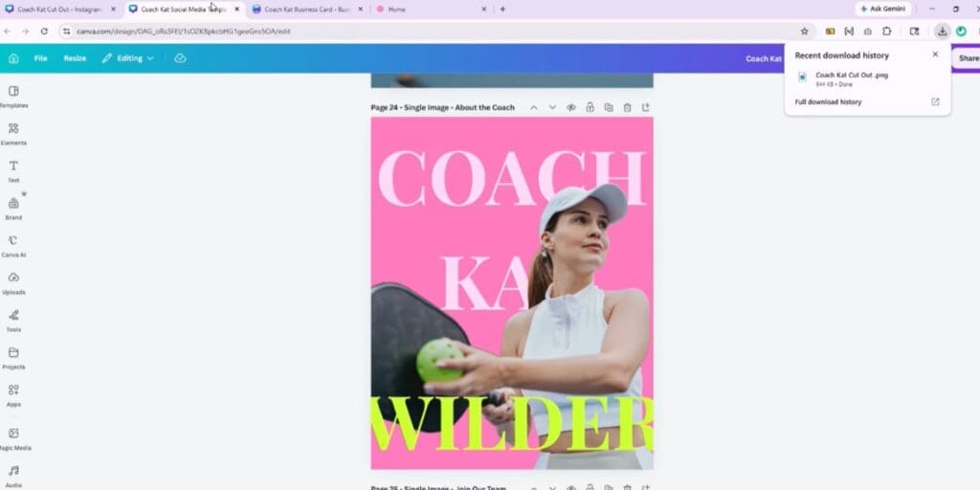Close the Coach Kat Business Card tab
This screenshot has width=980, height=490.
[x=360, y=10]
